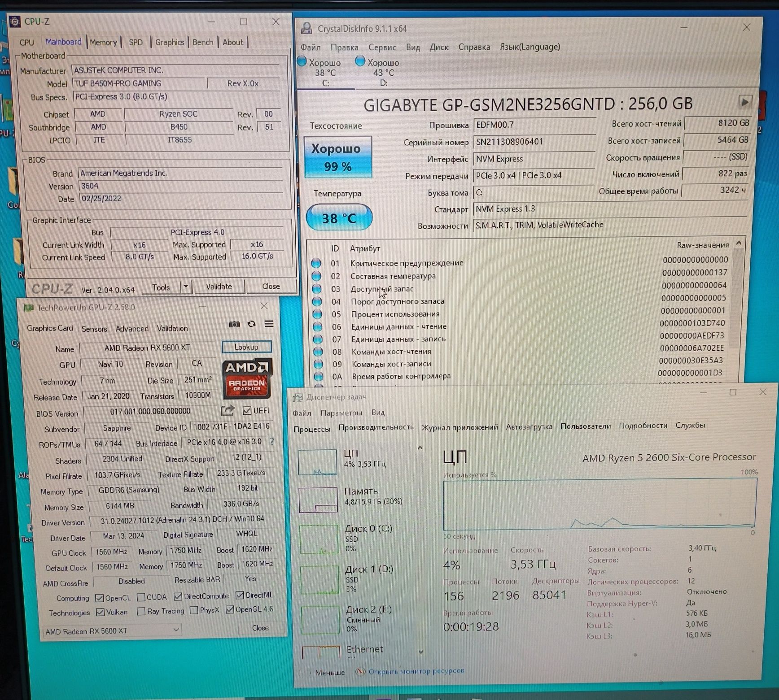Open GPU-Z hamburger menu icon

(x=269, y=324)
